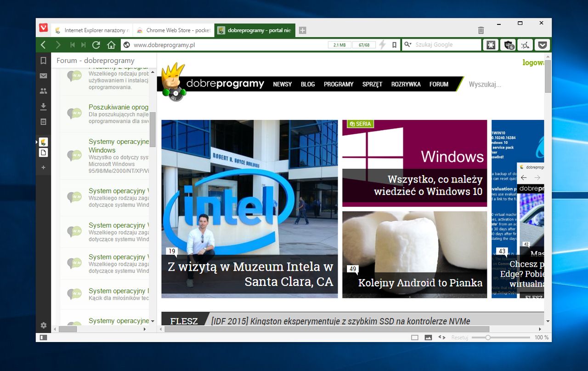Open the Intel museum article
588x371 pixels.
point(249,209)
